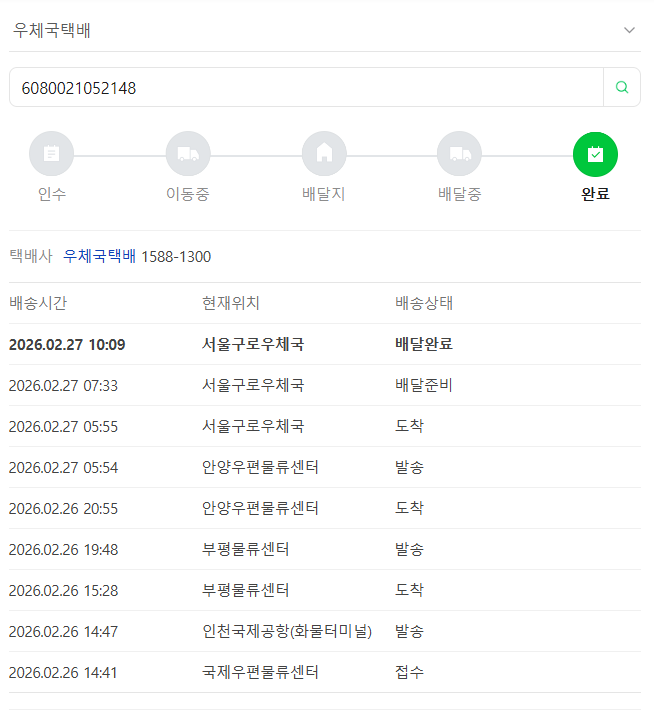The height and width of the screenshot is (723, 654).
Task: Click the 이동중 step label
Action: tap(188, 194)
